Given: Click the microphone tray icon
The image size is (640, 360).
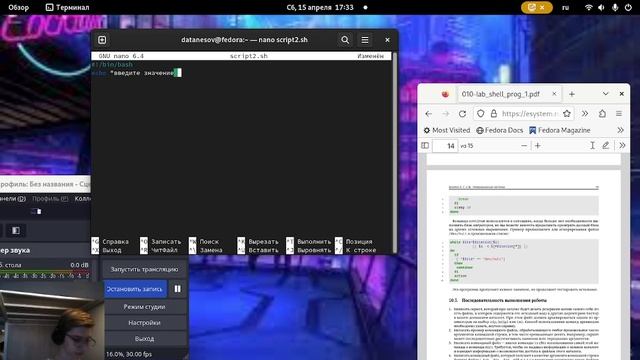Looking at the screenshot, I should 615,7.
